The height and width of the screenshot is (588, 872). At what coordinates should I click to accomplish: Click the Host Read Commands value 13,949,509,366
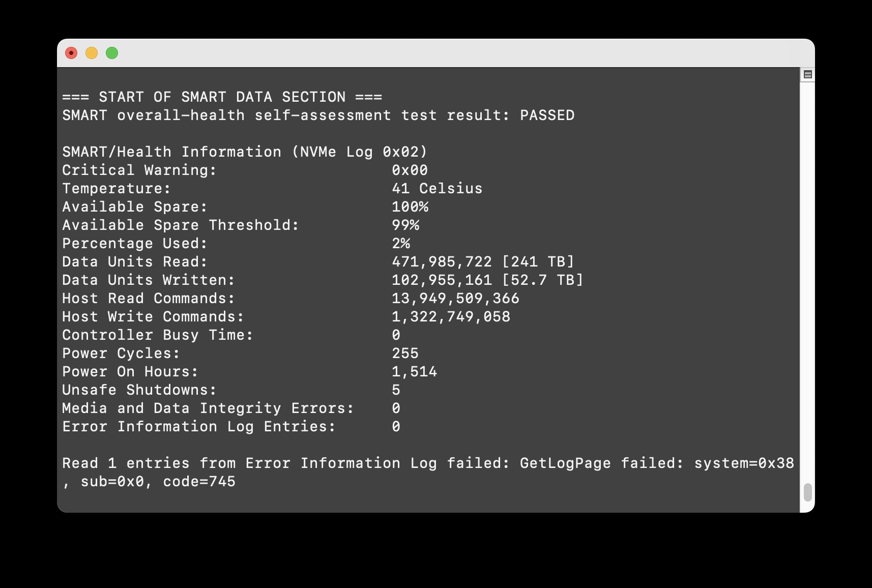coord(455,299)
